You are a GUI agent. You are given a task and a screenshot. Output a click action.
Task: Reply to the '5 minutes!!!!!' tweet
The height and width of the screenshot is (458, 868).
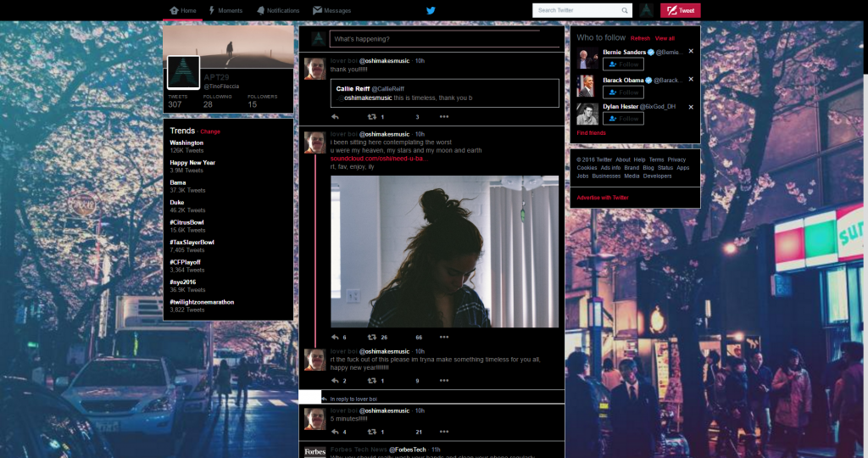(x=335, y=432)
